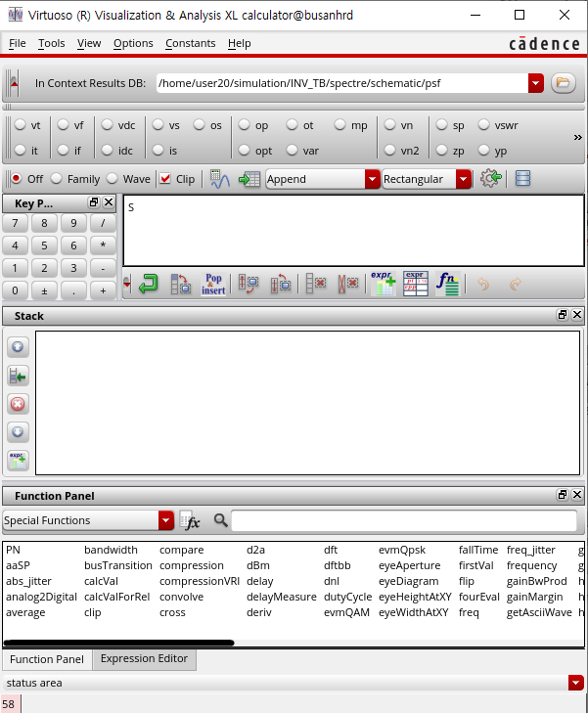Open the Special Functions category dropdown
This screenshot has height=713, width=588.
[x=166, y=520]
